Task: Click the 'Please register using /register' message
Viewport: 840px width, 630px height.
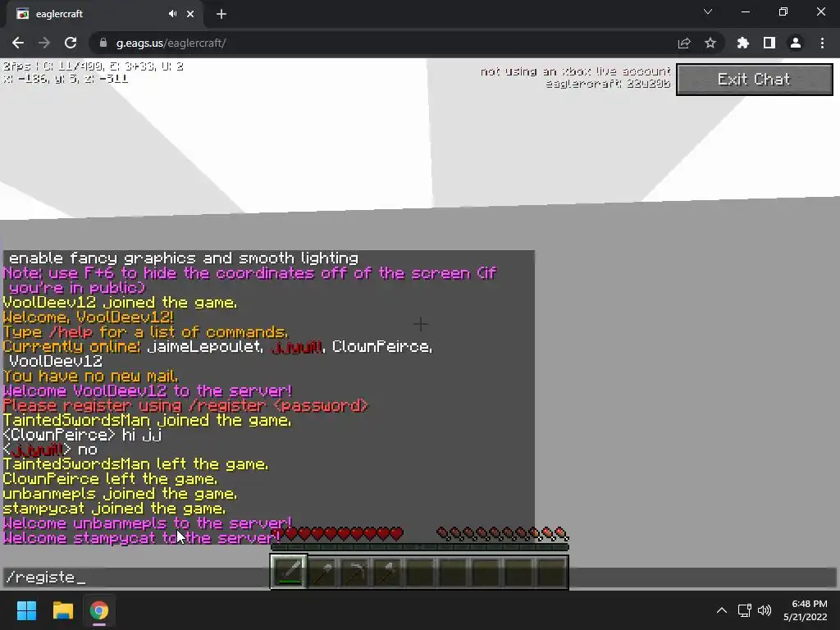Action: click(185, 405)
